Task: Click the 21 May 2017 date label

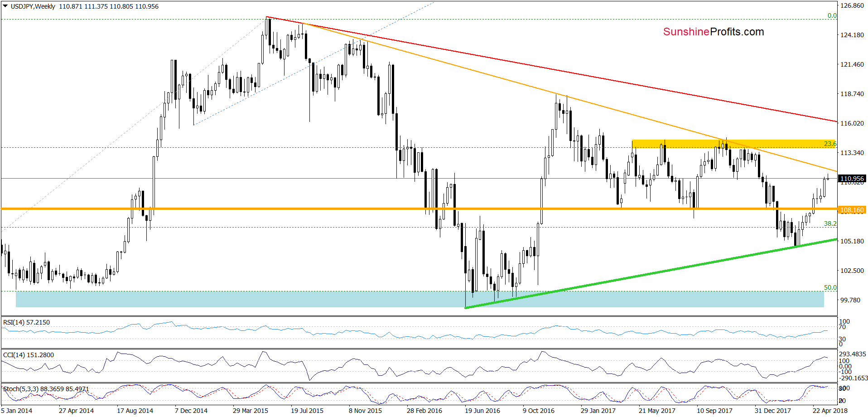Action: [657, 411]
